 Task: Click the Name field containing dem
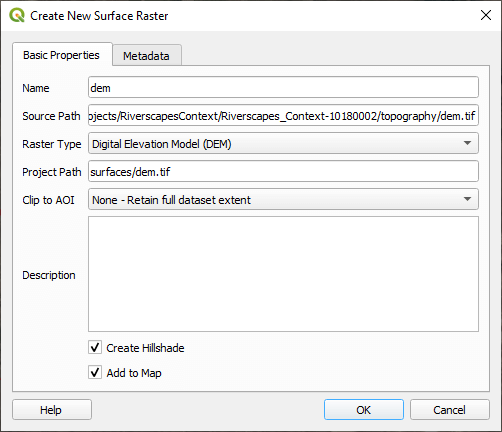pos(283,87)
